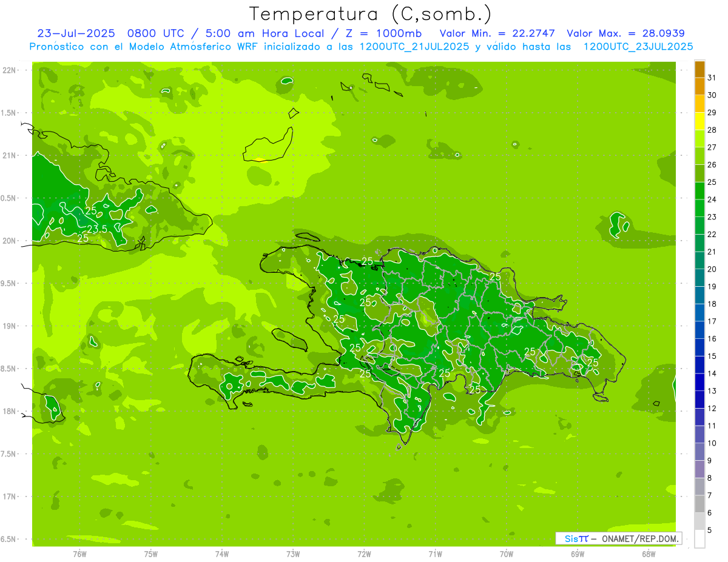Click the 17N latitude axis label
The image size is (728, 562).
point(10,497)
